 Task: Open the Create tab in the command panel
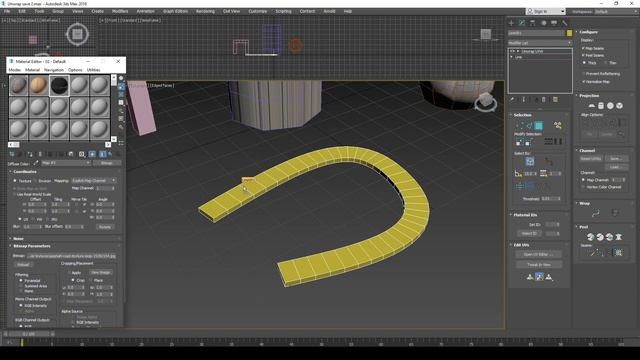pyautogui.click(x=511, y=23)
